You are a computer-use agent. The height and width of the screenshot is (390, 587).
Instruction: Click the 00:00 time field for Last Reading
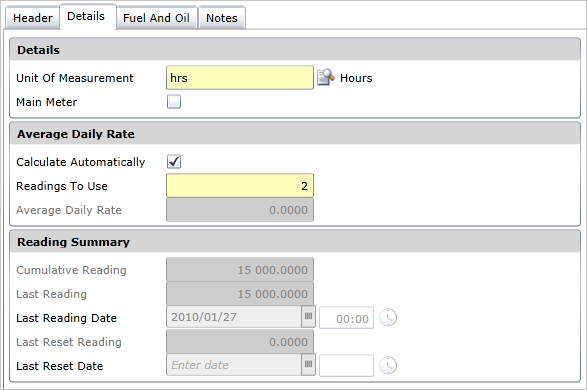point(346,318)
